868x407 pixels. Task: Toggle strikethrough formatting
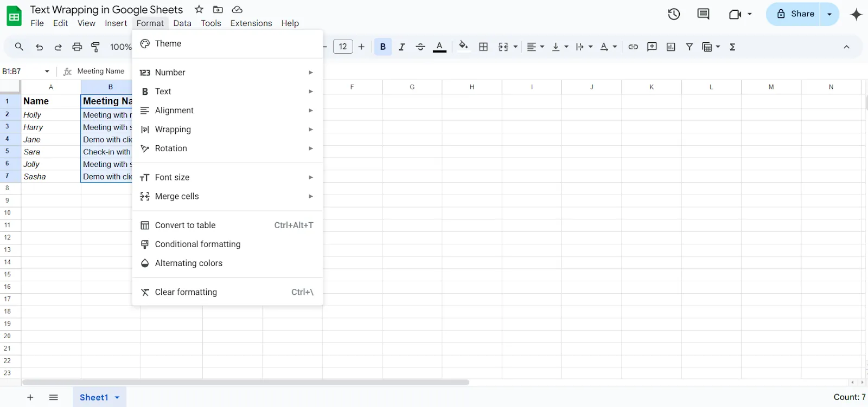(420, 47)
